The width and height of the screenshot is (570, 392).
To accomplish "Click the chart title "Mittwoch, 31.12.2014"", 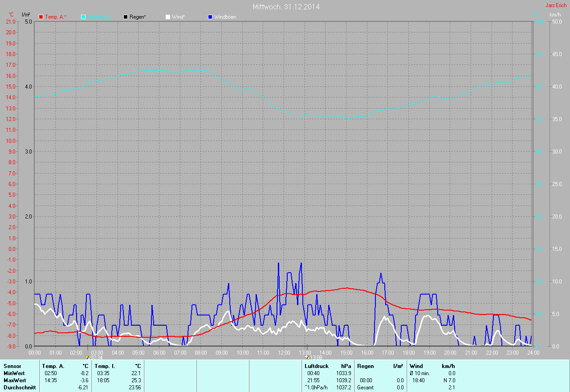I will coord(286,7).
